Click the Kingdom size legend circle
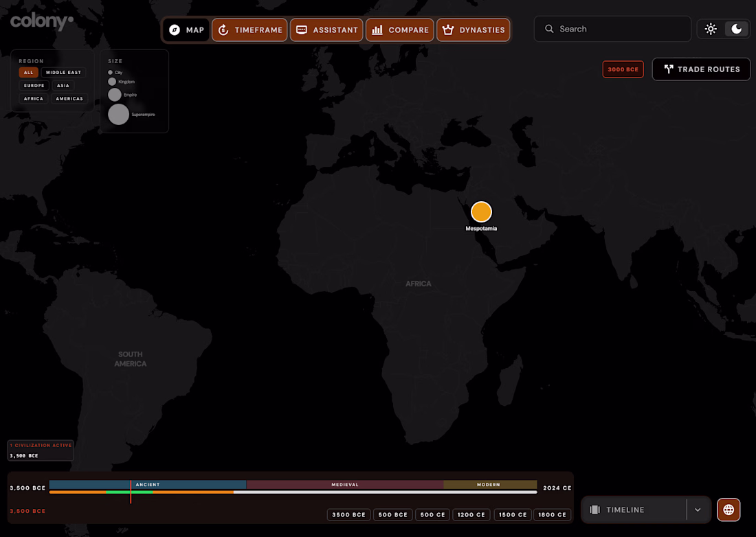This screenshot has width=756, height=537. pos(112,82)
